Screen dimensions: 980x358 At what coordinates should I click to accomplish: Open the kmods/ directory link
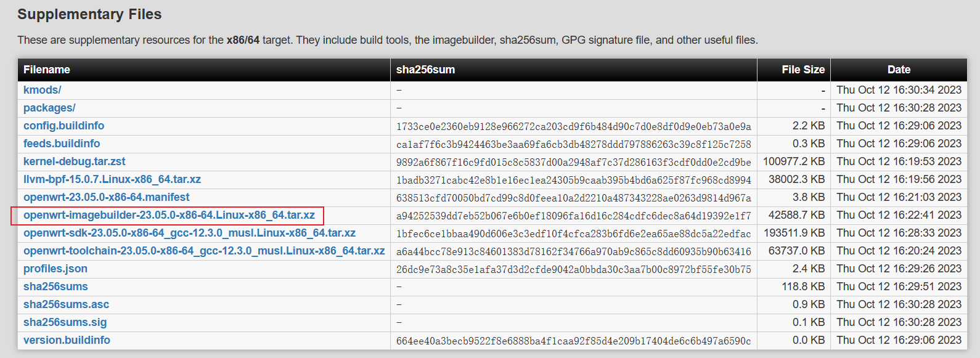pyautogui.click(x=42, y=90)
